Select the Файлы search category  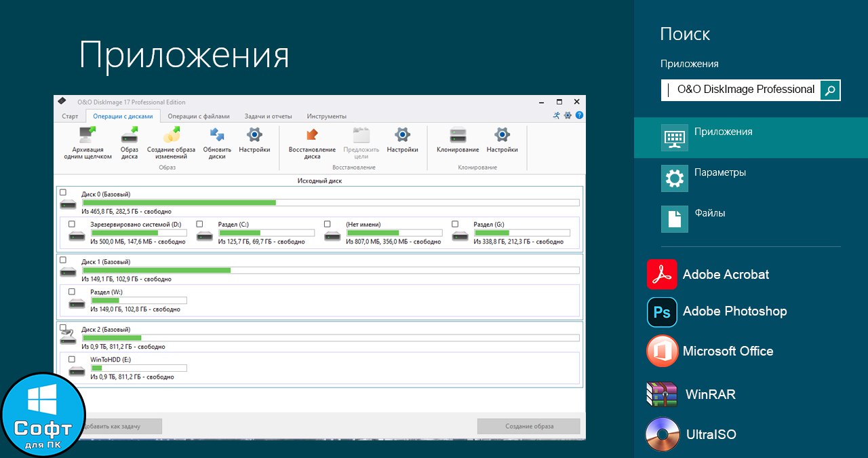751,219
